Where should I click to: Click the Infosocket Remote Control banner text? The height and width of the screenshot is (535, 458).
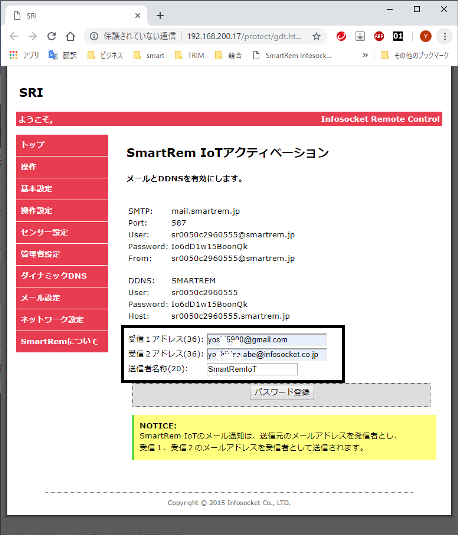(x=380, y=119)
